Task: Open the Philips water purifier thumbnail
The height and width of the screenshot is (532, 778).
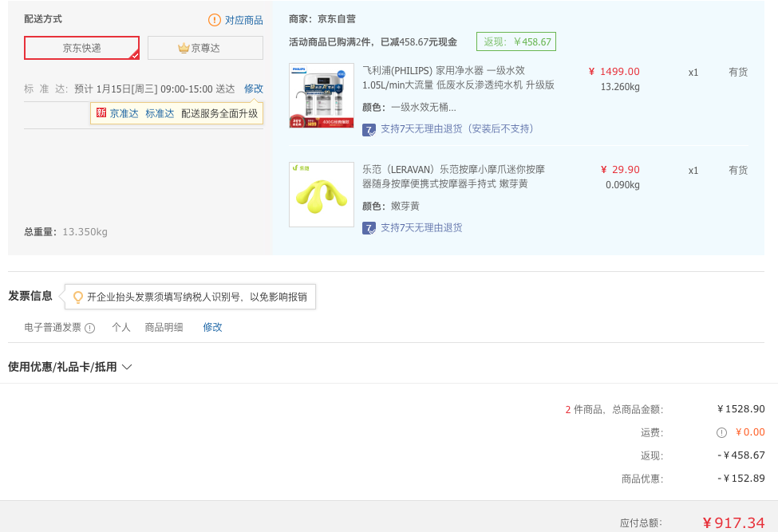Action: coord(322,96)
